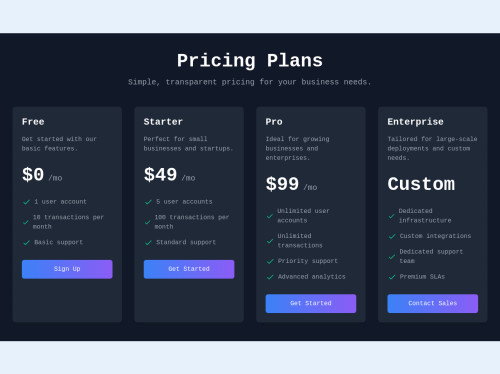The width and height of the screenshot is (500, 374).
Task: Click checkmark next to 'Premium SLAs'
Action: pyautogui.click(x=392, y=277)
